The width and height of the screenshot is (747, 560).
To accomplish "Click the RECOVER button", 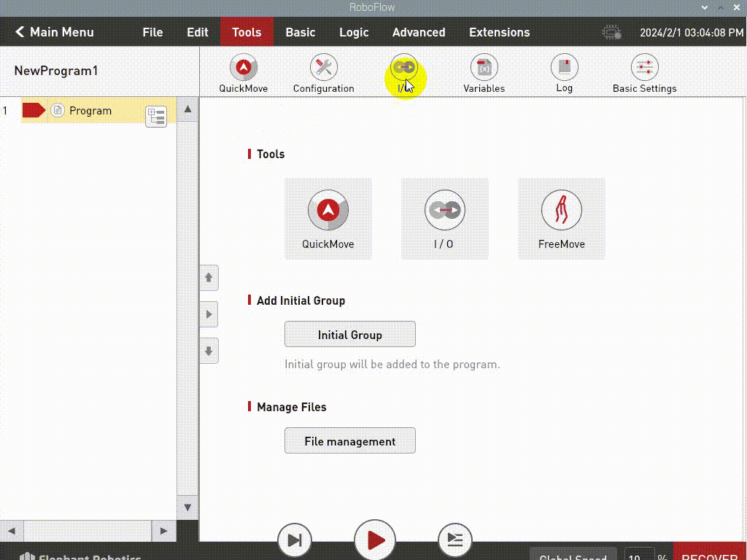I will (710, 553).
